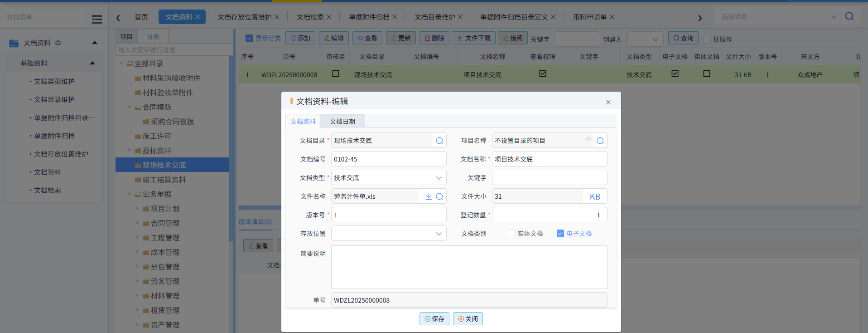Image resolution: width=868 pixels, height=333 pixels.
Task: Click the download icon in 文件名称 field
Action: pyautogui.click(x=428, y=196)
